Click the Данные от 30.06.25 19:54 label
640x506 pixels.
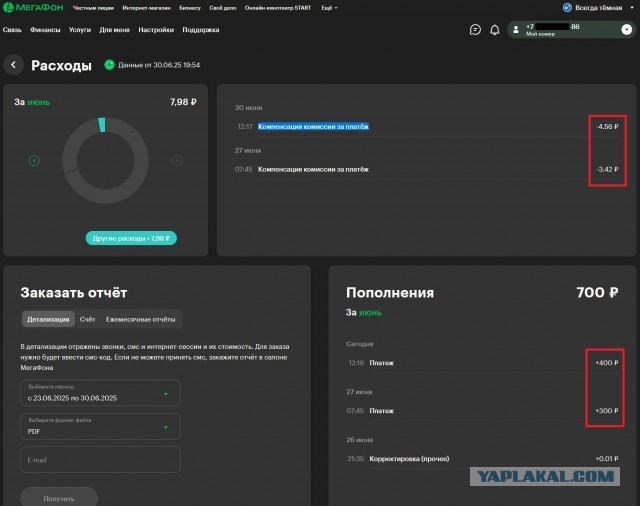pos(159,65)
